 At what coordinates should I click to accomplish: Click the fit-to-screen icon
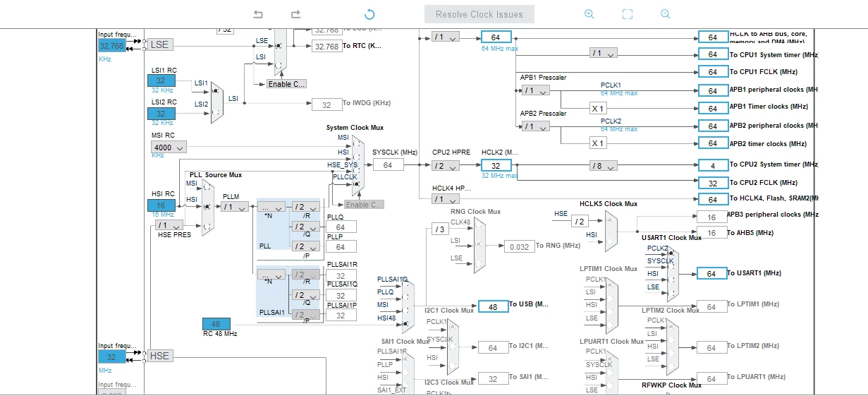pos(628,14)
